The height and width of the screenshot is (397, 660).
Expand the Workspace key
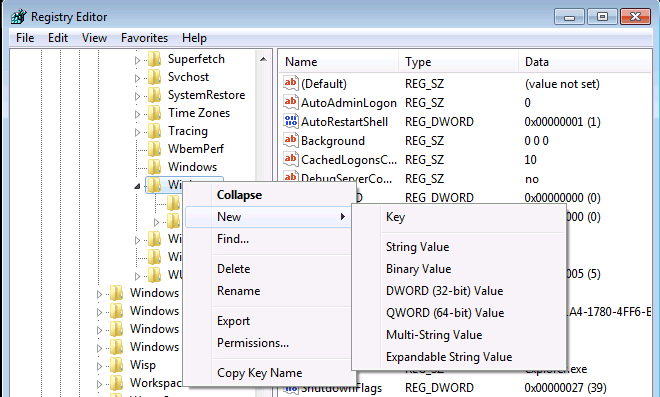coord(99,384)
